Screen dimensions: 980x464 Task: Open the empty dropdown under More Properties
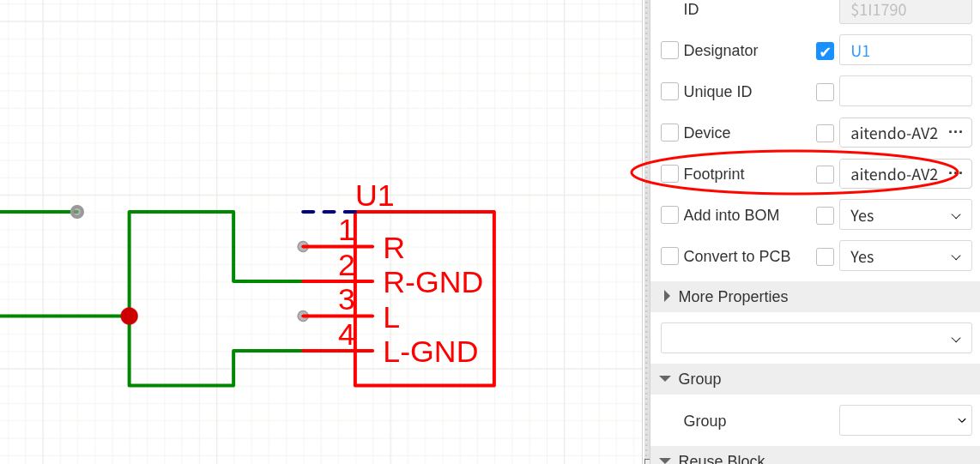pyautogui.click(x=816, y=339)
